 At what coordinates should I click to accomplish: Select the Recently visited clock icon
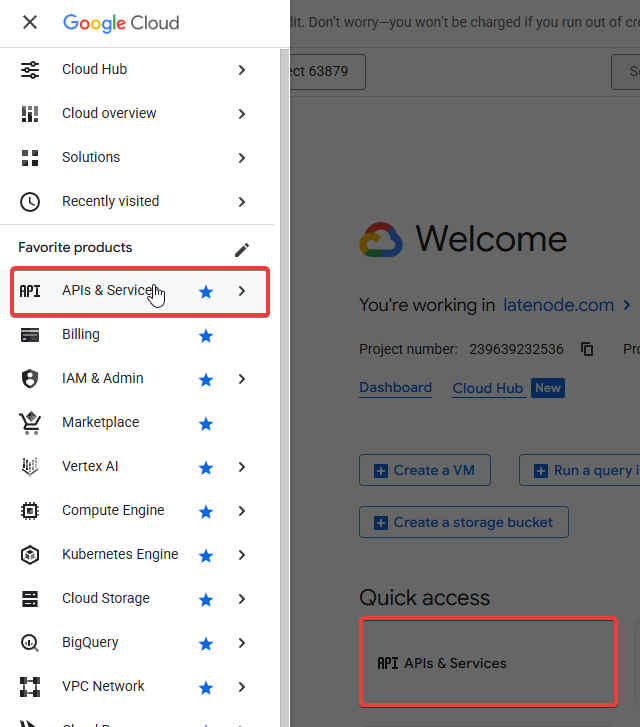coord(30,202)
